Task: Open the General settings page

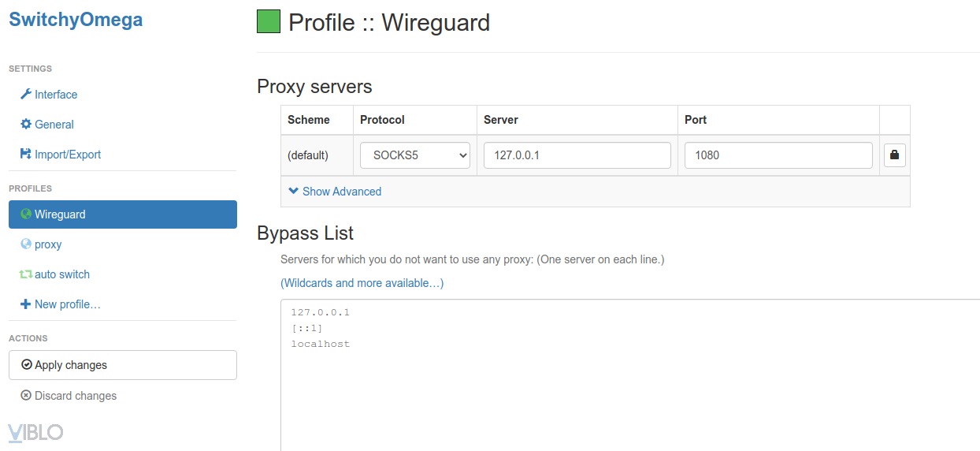Action: click(54, 125)
